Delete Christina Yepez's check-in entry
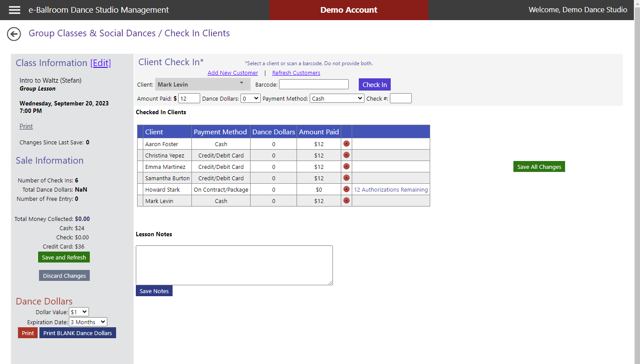 coord(346,155)
